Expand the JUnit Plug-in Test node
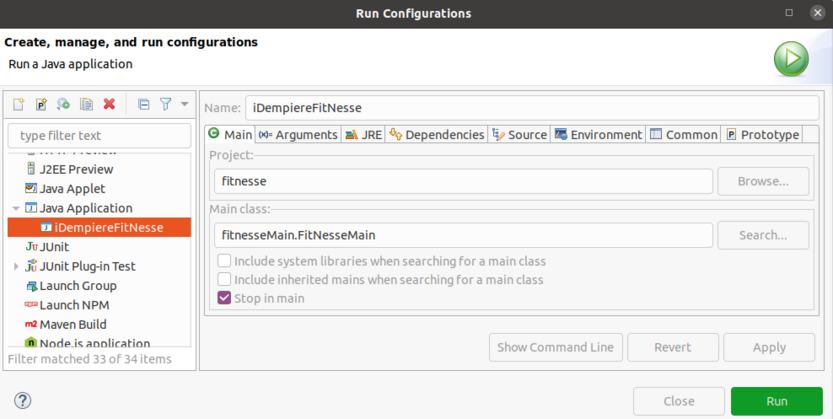Viewport: 833px width, 419px height. (16, 266)
